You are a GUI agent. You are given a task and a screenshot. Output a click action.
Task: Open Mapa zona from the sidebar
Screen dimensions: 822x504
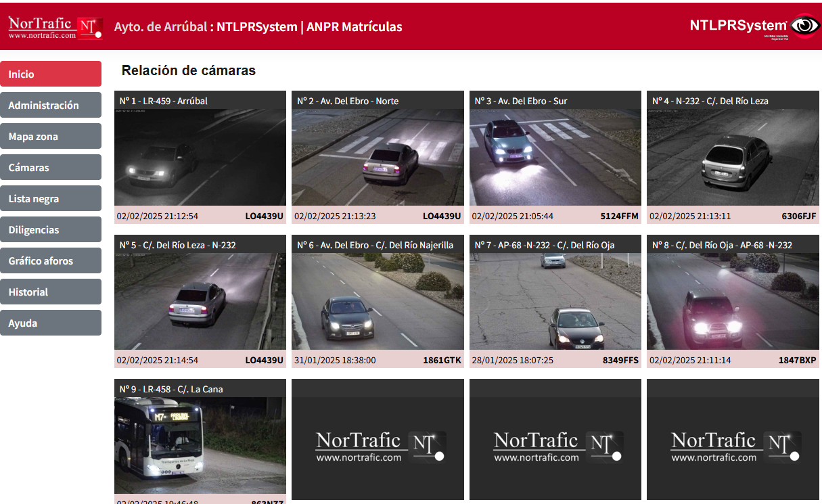pos(51,136)
